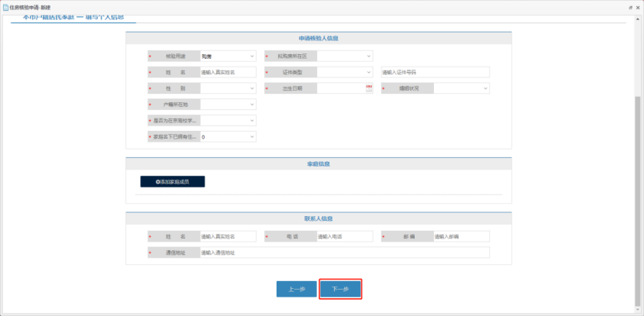Click the 住房核验申请 window title icon
Screen dimensions: 644x316
click(5, 5)
